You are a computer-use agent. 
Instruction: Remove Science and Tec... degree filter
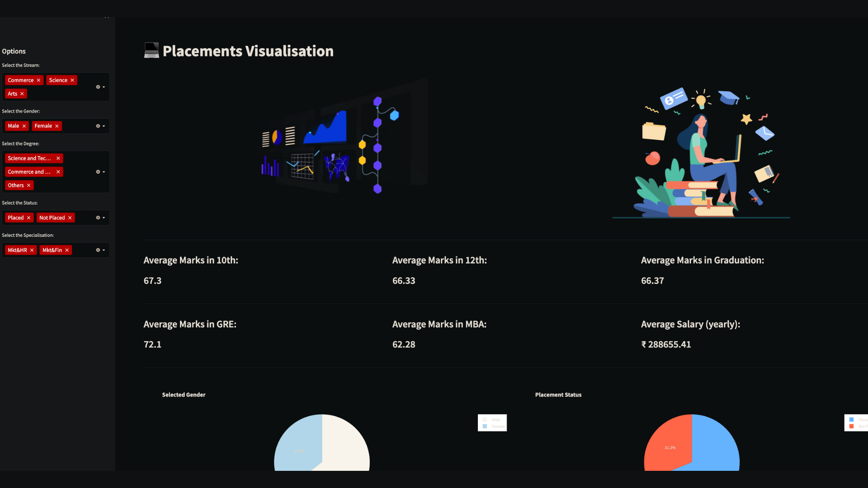coord(58,158)
